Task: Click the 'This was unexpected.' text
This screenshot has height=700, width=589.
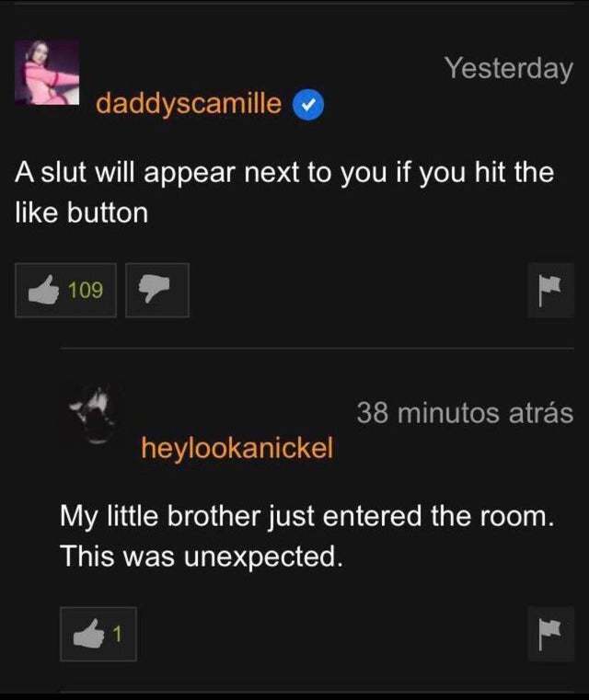Action: [x=202, y=557]
